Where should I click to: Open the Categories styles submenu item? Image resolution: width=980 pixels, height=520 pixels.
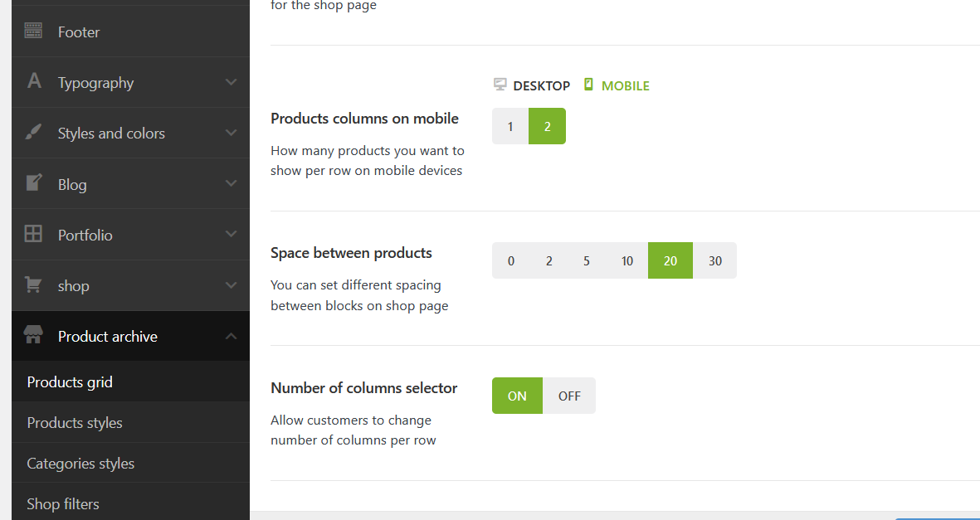click(80, 464)
